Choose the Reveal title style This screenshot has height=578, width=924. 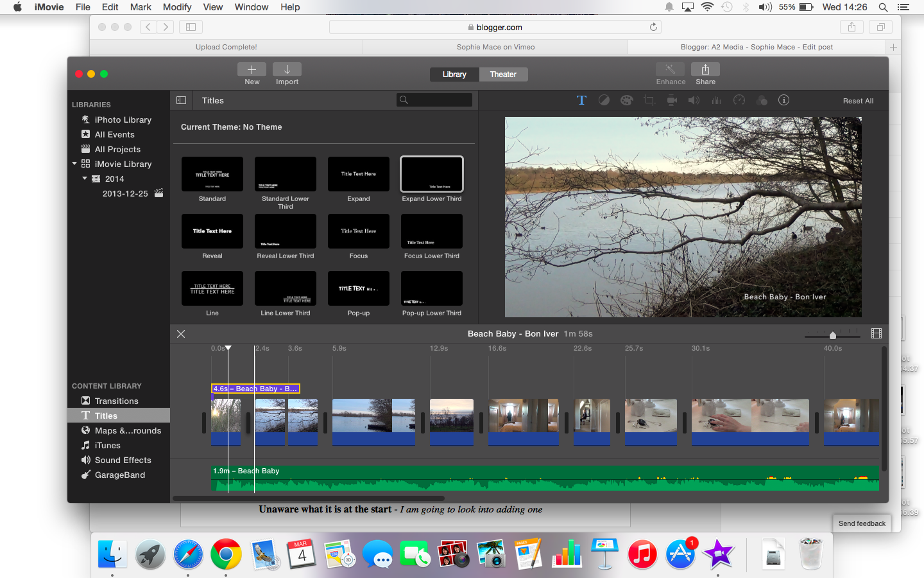coord(212,231)
